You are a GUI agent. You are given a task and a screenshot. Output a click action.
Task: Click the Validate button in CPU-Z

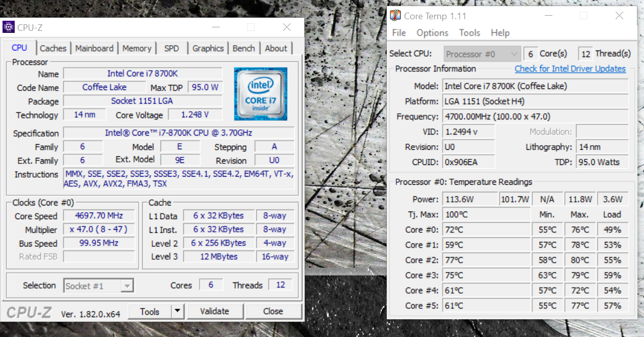coord(215,311)
